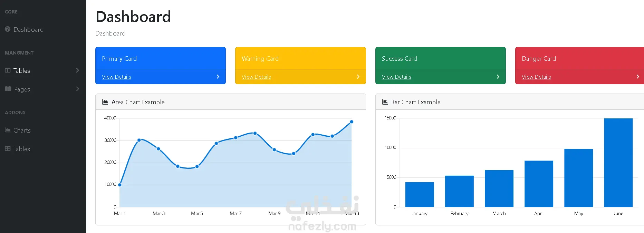
Task: Click the arrow icon on Warning Card
Action: (x=358, y=77)
